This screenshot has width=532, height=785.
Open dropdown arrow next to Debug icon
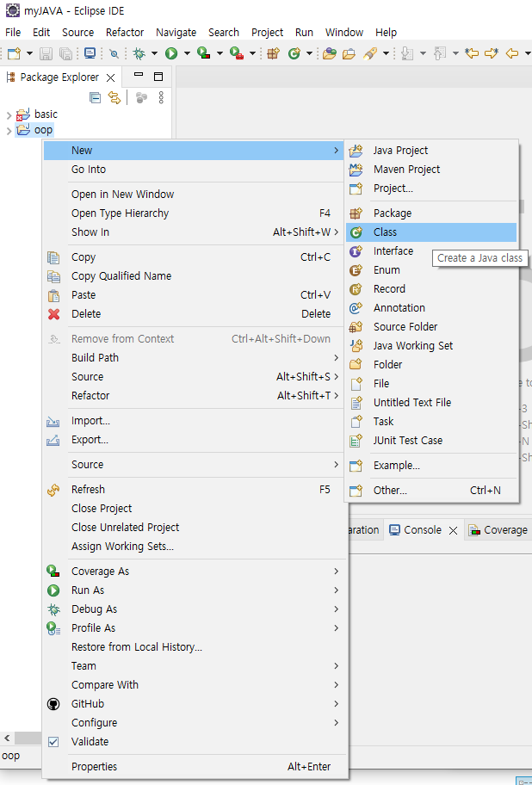[x=154, y=53]
